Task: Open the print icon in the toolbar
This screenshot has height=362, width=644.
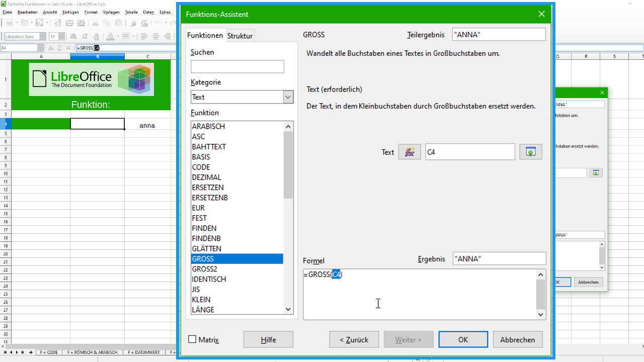Action: point(69,24)
